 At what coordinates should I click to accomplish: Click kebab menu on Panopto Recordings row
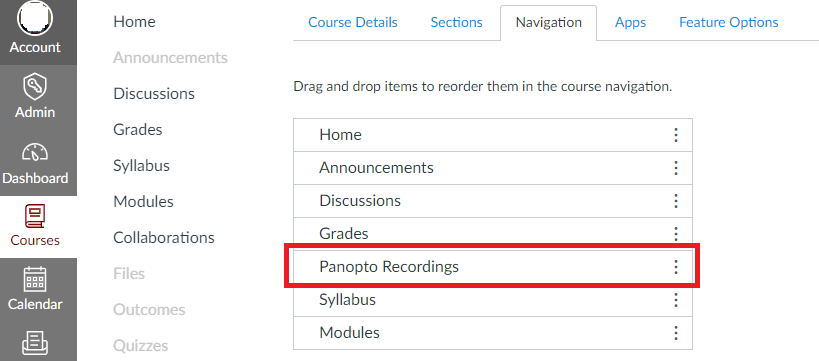[675, 266]
